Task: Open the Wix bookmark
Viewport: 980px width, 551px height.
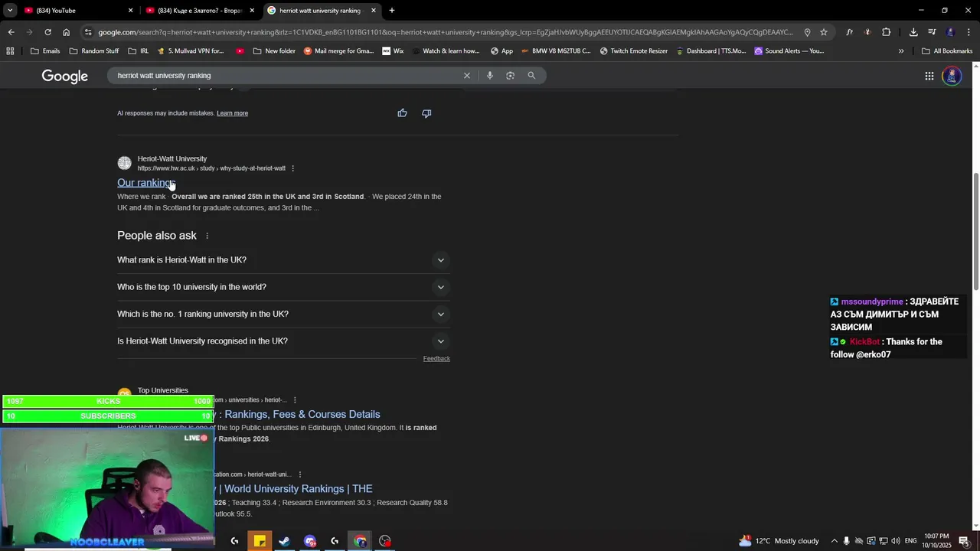Action: tap(393, 51)
